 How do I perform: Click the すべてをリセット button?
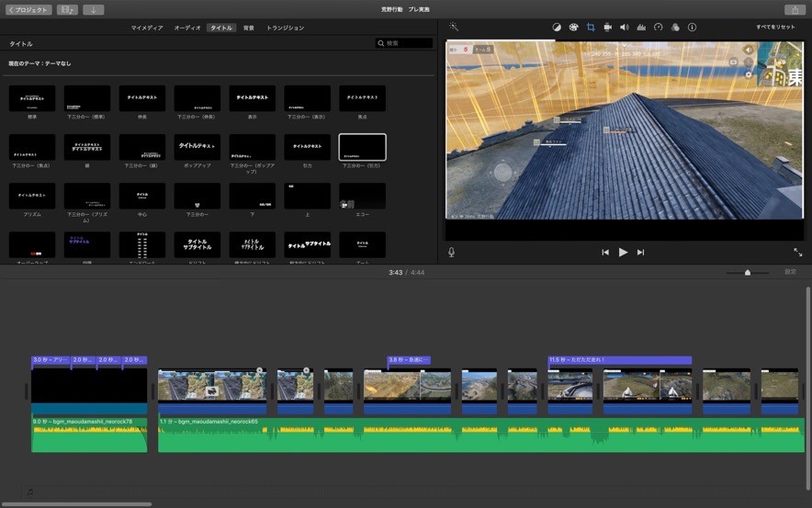click(x=775, y=28)
